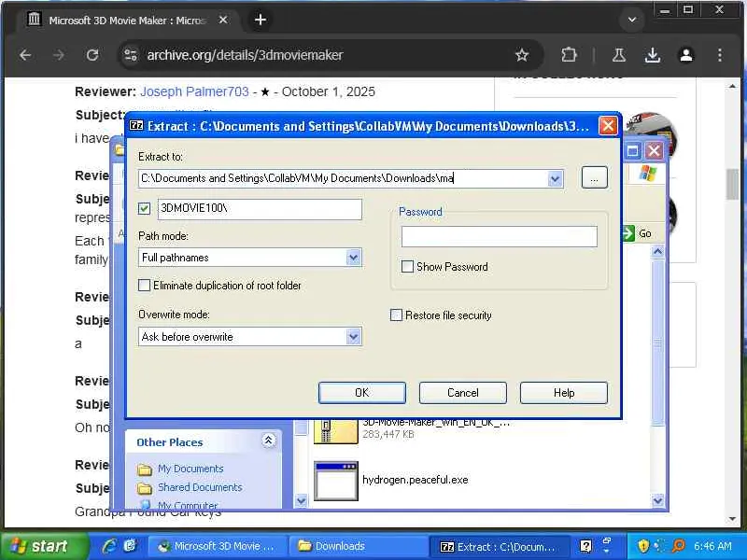Select hydrogen.peaceful.exe in Downloads window
Image resolution: width=747 pixels, height=560 pixels.
(x=415, y=480)
